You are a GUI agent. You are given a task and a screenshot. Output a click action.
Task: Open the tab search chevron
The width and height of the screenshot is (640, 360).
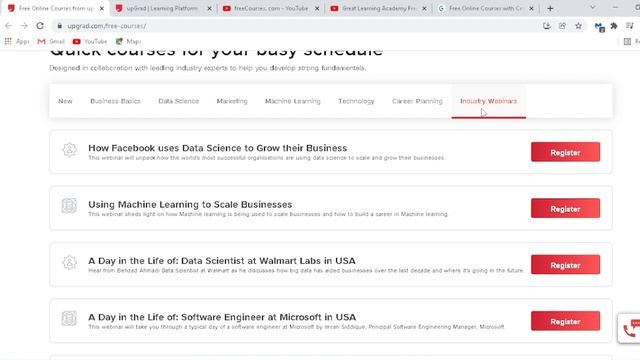click(x=593, y=7)
